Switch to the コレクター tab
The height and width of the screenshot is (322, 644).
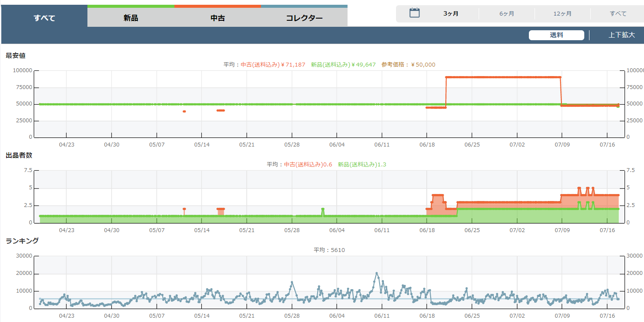(x=304, y=18)
